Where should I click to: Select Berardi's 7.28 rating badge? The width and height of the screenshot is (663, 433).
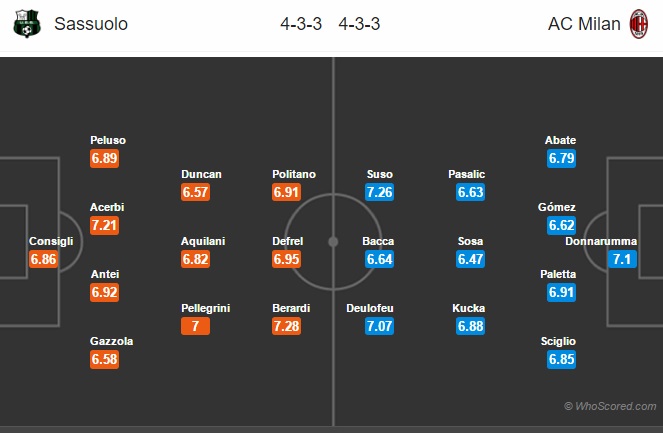[286, 326]
